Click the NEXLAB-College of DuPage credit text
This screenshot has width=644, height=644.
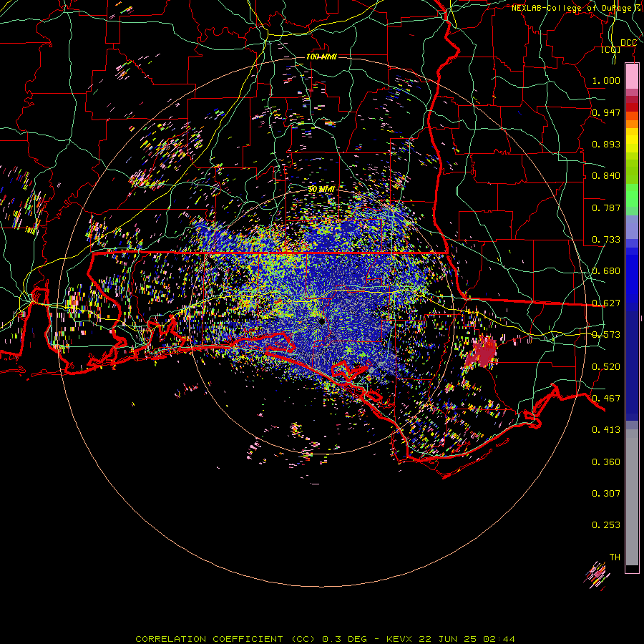(577, 8)
